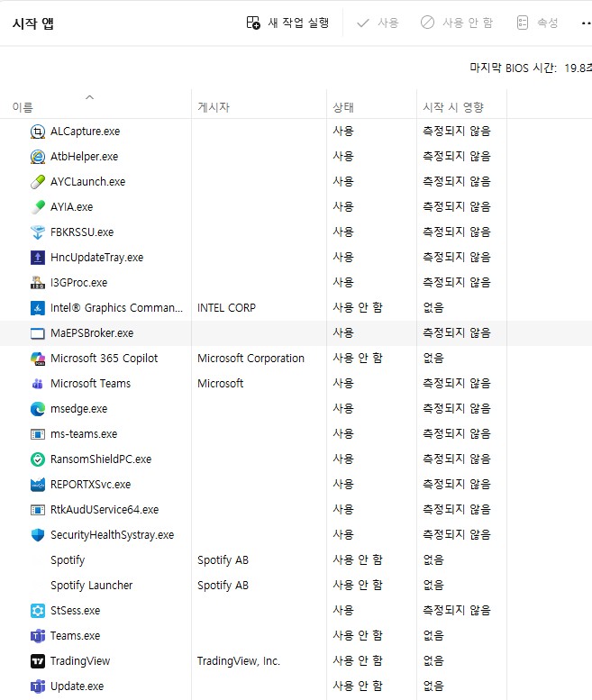Sort by 시작 시 영향 column header
Screen dimensions: 592x700
(453, 107)
